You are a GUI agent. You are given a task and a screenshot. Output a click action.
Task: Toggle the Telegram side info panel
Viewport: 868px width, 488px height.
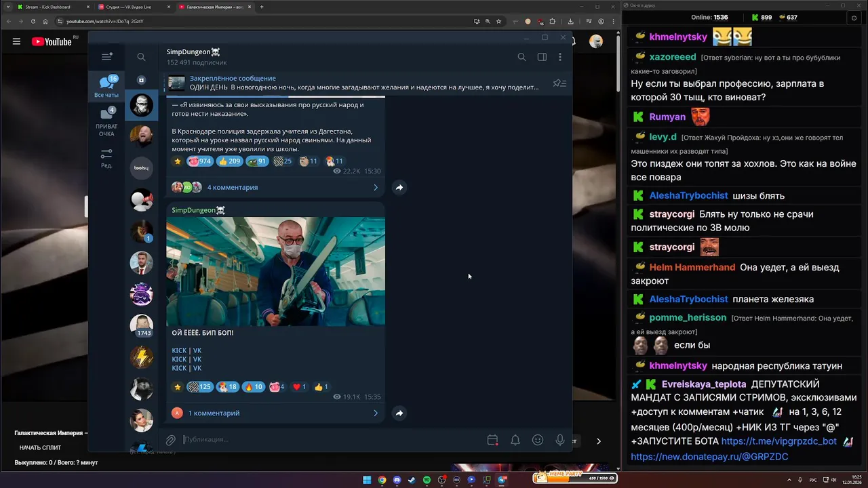pyautogui.click(x=542, y=57)
